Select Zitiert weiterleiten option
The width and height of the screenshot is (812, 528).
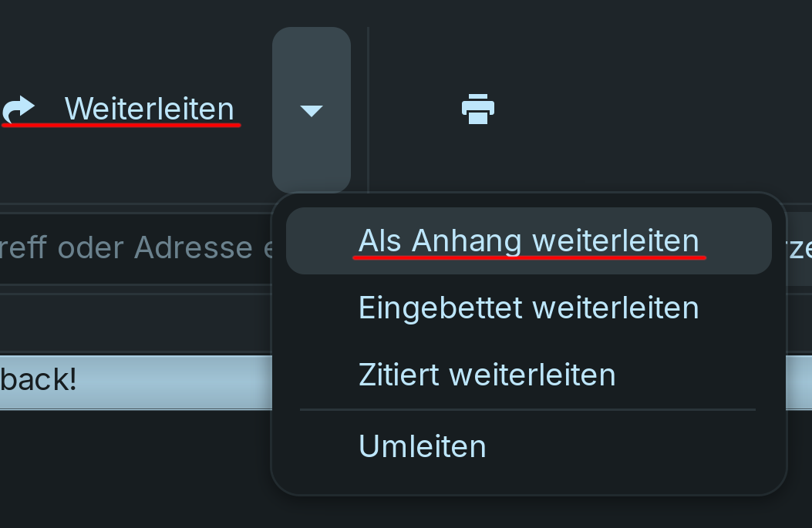point(487,375)
